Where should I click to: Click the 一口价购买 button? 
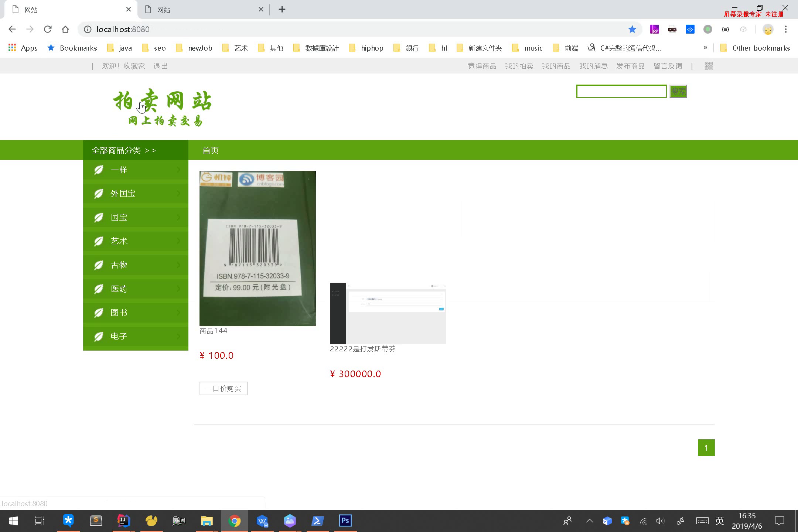(224, 389)
